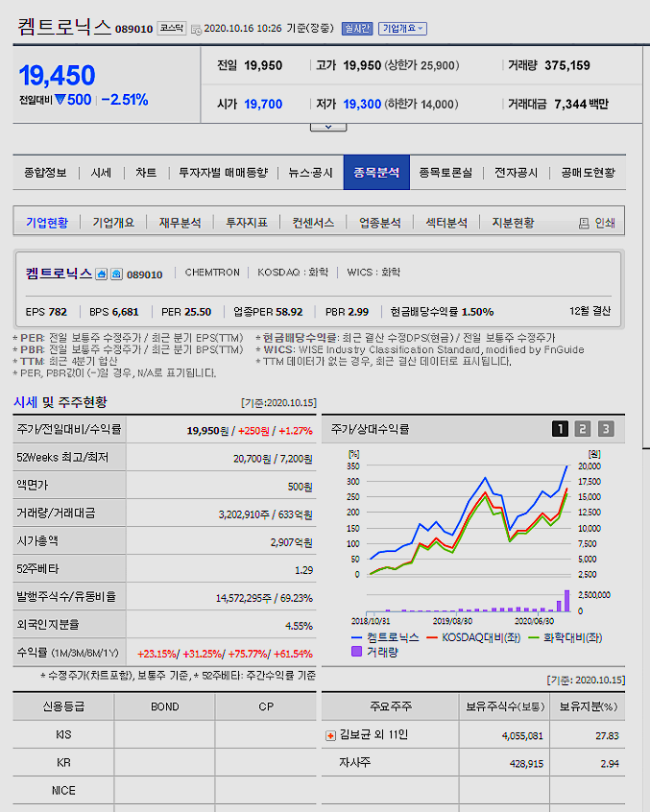Screen dimensions: 650x812
Task: Click the 실시간 button
Action: pos(357,29)
